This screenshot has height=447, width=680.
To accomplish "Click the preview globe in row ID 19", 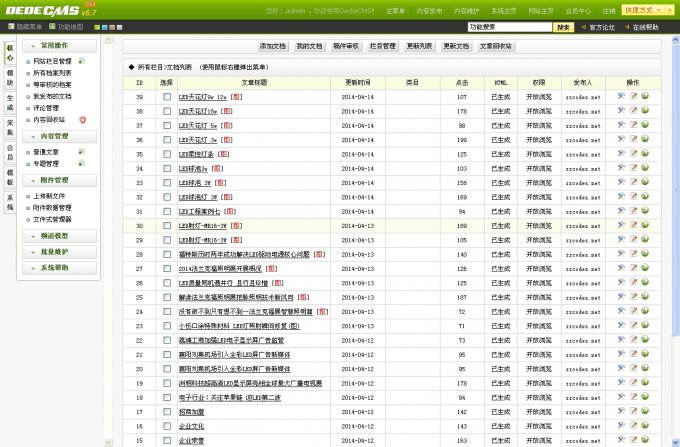I will pos(645,382).
